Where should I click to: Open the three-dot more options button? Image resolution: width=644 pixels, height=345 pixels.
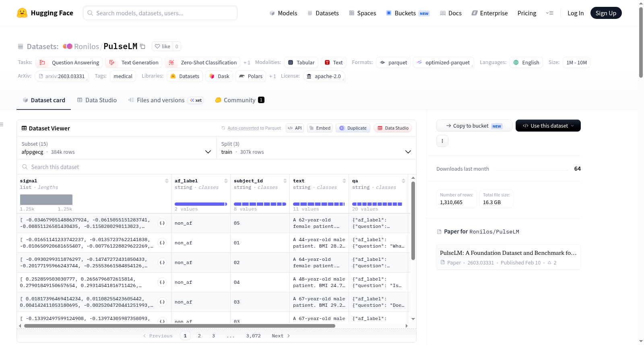(x=442, y=141)
